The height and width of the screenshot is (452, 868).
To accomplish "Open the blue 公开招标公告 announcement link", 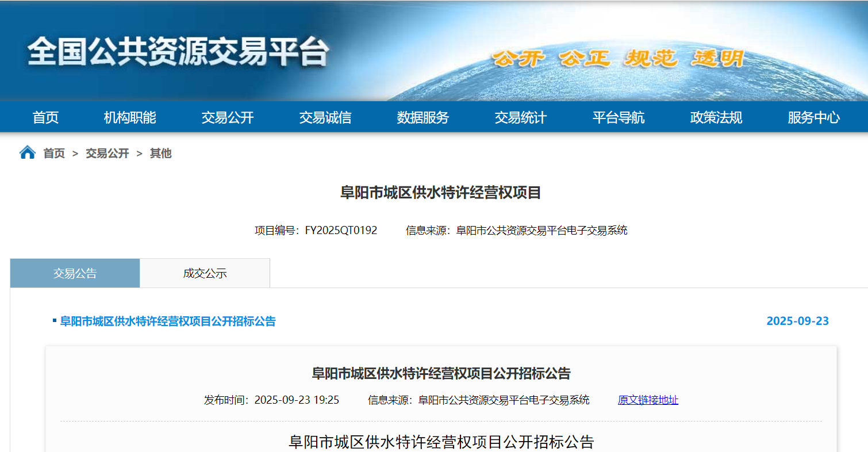I will [x=168, y=321].
